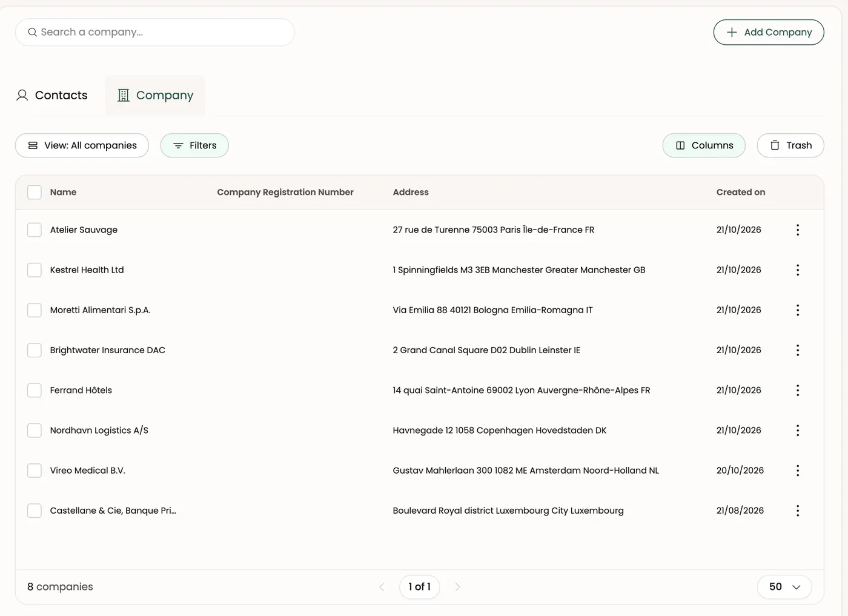Select the Company tab

tap(155, 95)
